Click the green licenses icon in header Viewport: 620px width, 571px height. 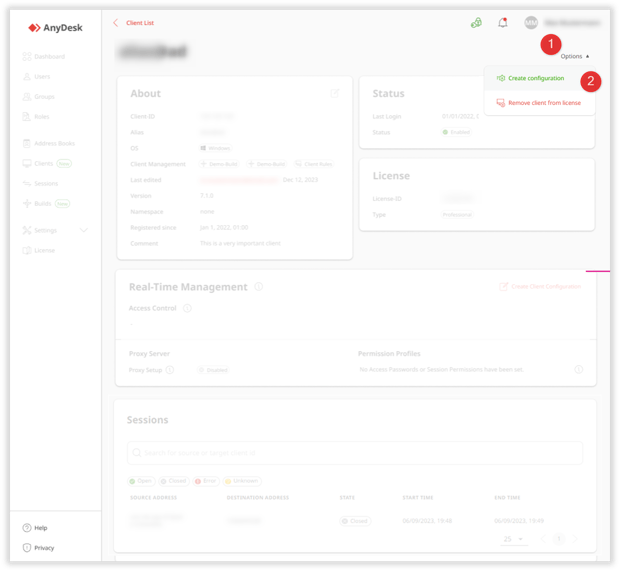click(x=476, y=22)
